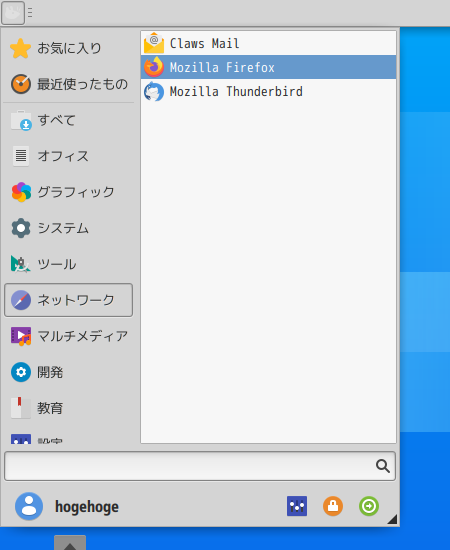Select the オフィス category
The image size is (450, 550).
click(x=68, y=156)
